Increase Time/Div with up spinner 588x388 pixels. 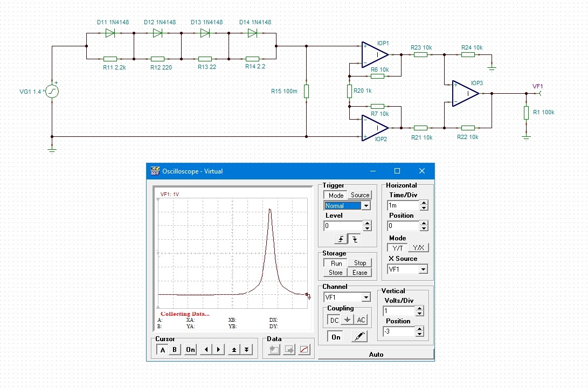point(424,203)
